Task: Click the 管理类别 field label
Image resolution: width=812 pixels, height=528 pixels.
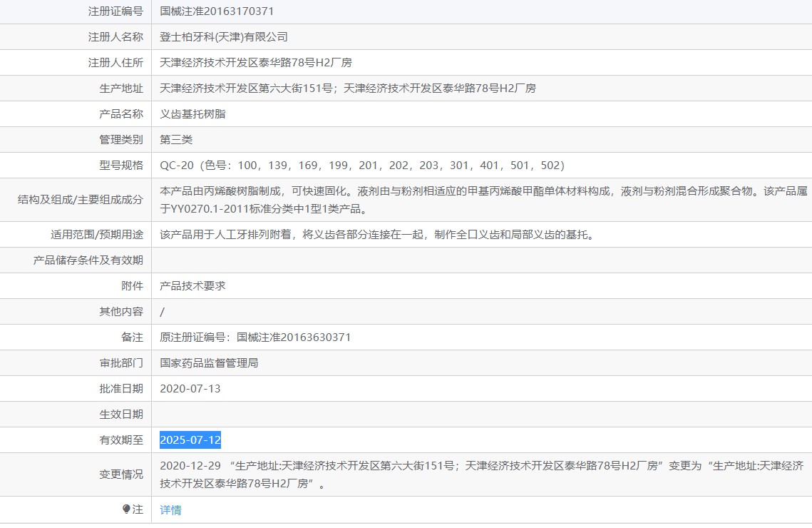Action: coord(121,139)
